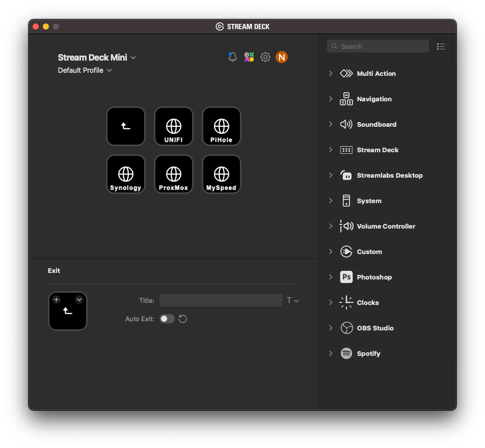485x448 pixels.
Task: Open title font options T dropdown
Action: [292, 300]
